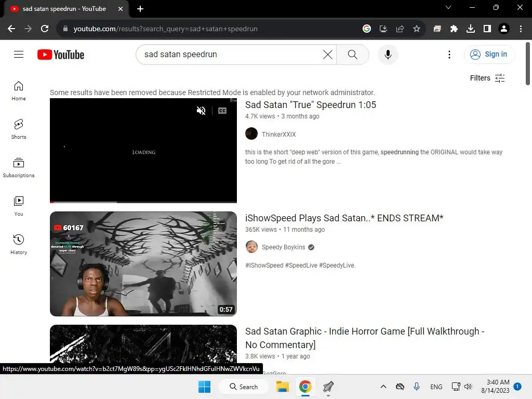Open the You section in sidebar
Viewport: 532px width, 399px height.
[19, 206]
